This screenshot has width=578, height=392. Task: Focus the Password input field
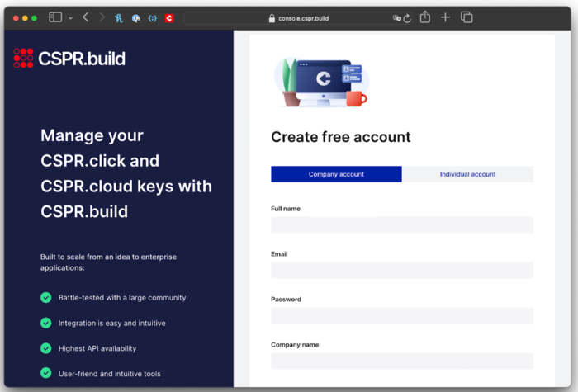point(402,315)
